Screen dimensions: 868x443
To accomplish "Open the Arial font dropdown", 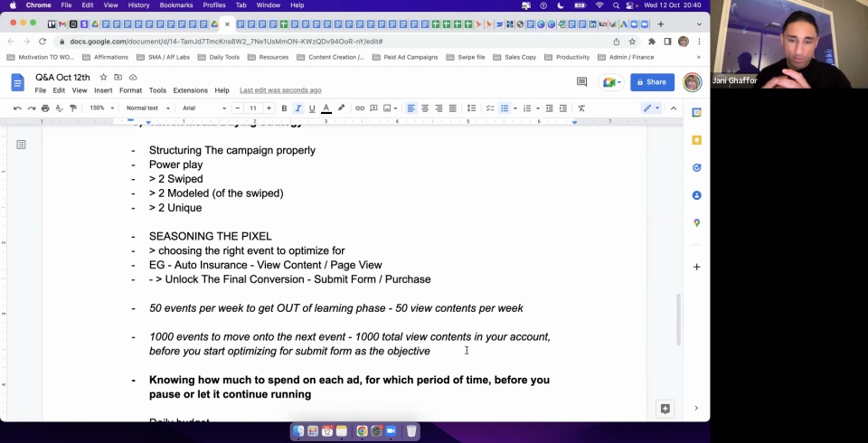I will pyautogui.click(x=204, y=108).
